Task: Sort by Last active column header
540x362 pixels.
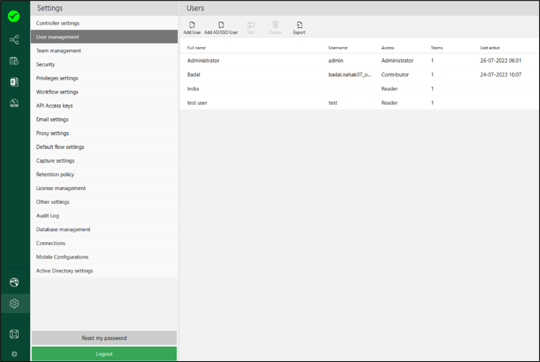Action: (x=490, y=48)
